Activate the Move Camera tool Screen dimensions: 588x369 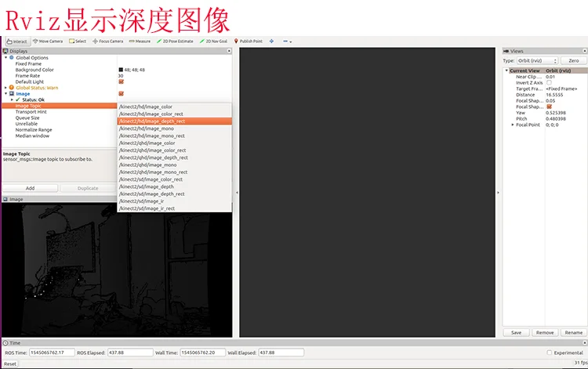click(48, 42)
